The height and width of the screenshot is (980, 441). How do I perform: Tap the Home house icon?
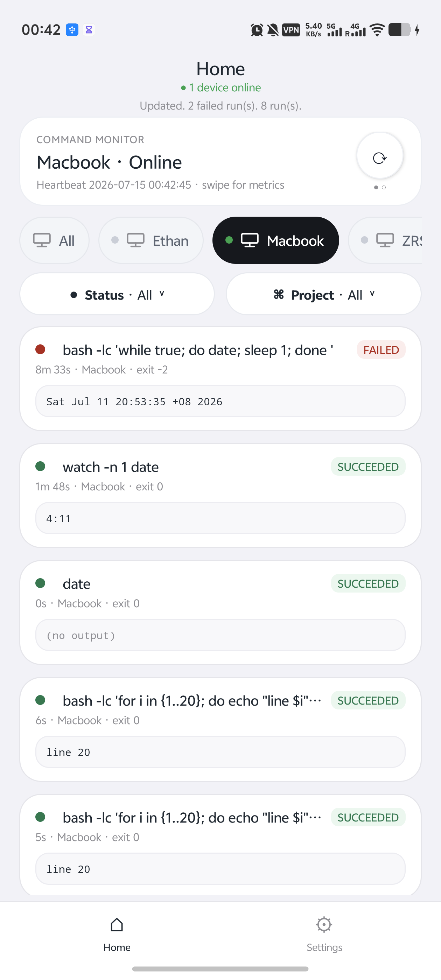[117, 924]
